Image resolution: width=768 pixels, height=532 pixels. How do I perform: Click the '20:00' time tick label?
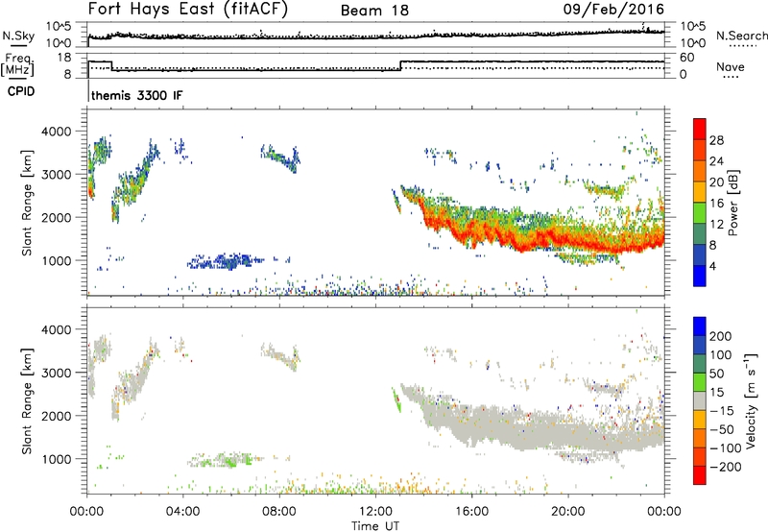pyautogui.click(x=567, y=512)
